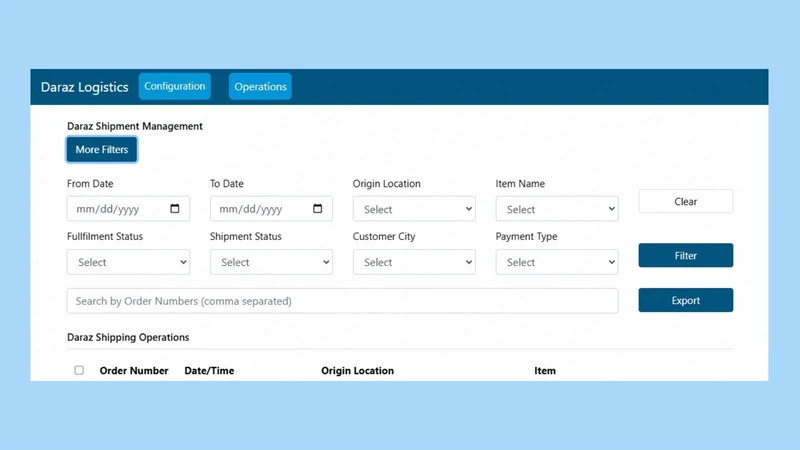This screenshot has width=800, height=450.
Task: Open the Fullfilment Status dropdown
Action: (x=129, y=262)
